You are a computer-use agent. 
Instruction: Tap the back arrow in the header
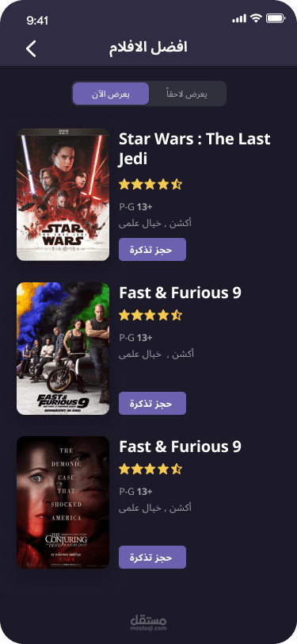31,48
